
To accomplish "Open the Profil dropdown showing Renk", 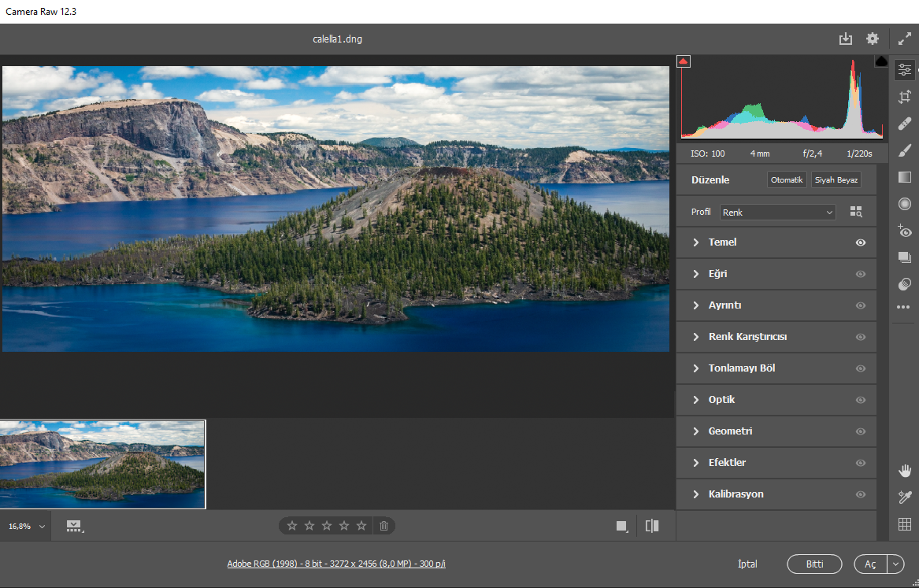I will pyautogui.click(x=777, y=213).
